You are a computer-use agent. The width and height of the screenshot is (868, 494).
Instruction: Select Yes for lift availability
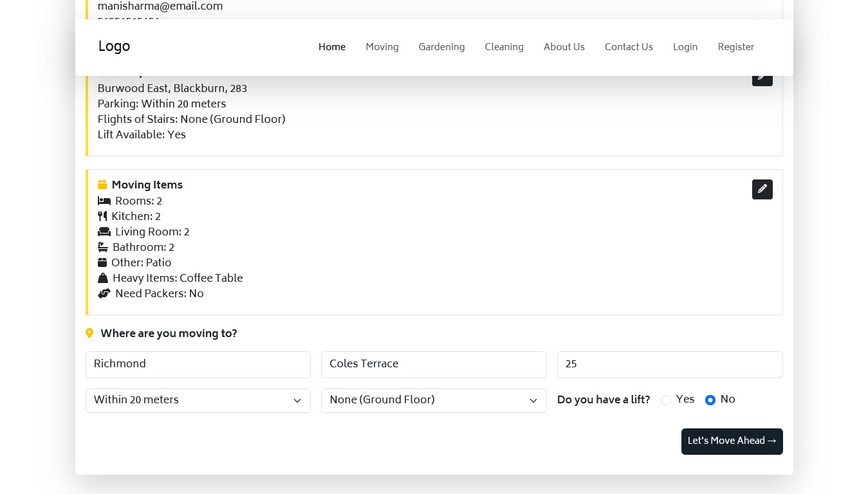666,400
